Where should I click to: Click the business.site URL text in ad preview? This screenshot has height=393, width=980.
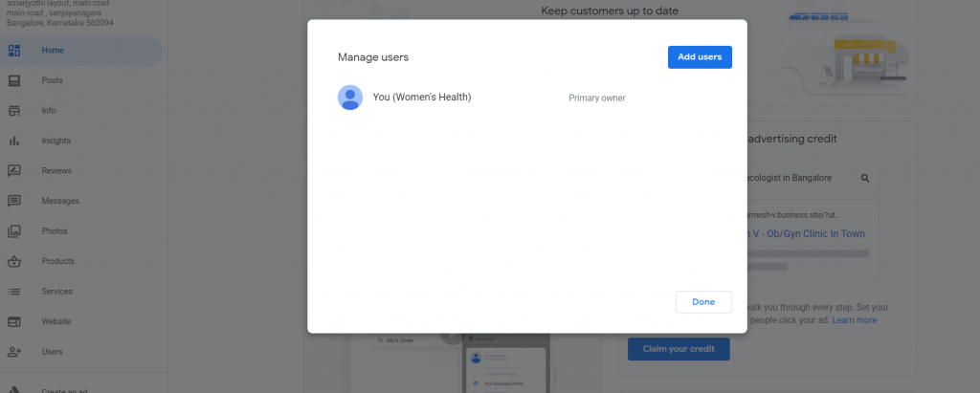click(x=793, y=215)
